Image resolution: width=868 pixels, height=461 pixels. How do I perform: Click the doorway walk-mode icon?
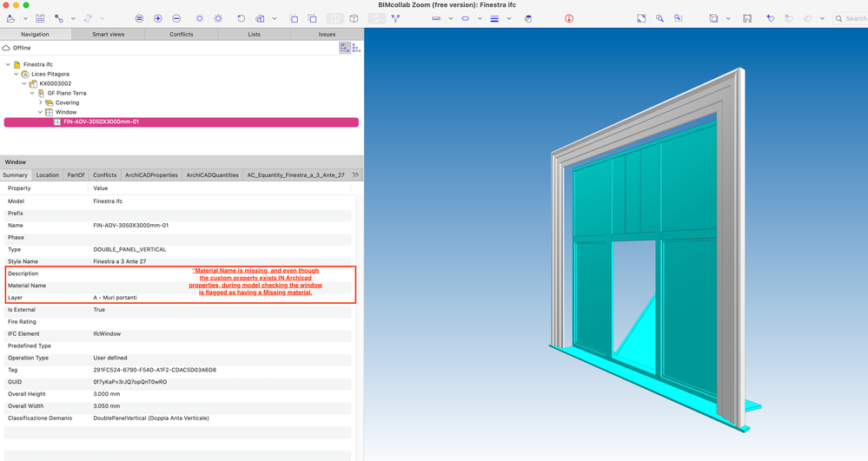[x=747, y=18]
